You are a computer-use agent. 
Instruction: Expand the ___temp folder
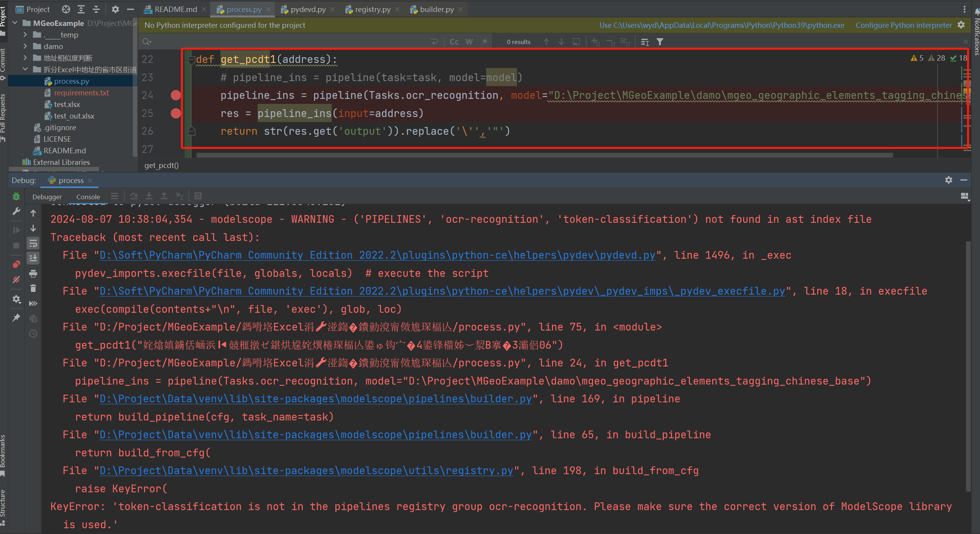[25, 35]
